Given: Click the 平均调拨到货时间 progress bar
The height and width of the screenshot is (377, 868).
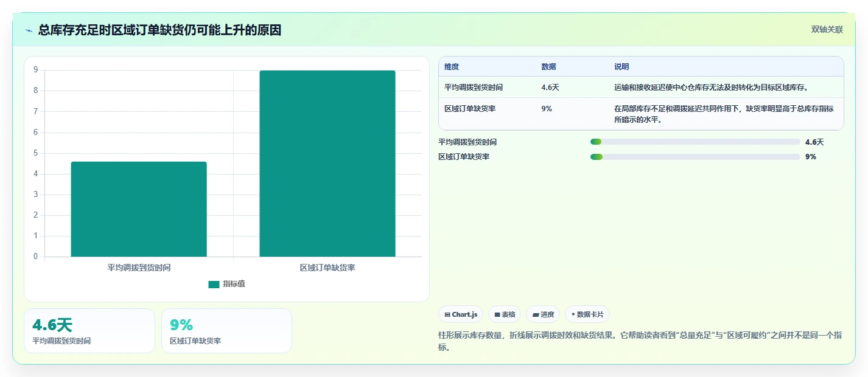Looking at the screenshot, I should [695, 142].
